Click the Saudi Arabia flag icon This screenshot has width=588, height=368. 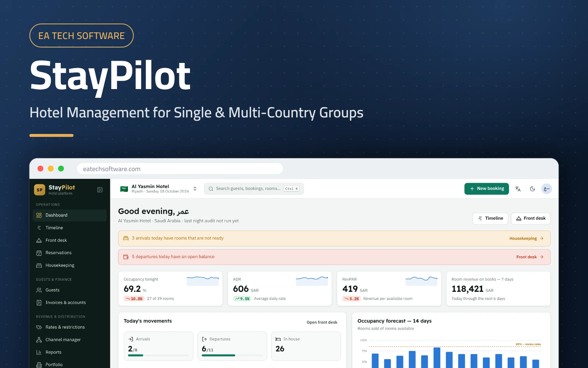pyautogui.click(x=124, y=189)
